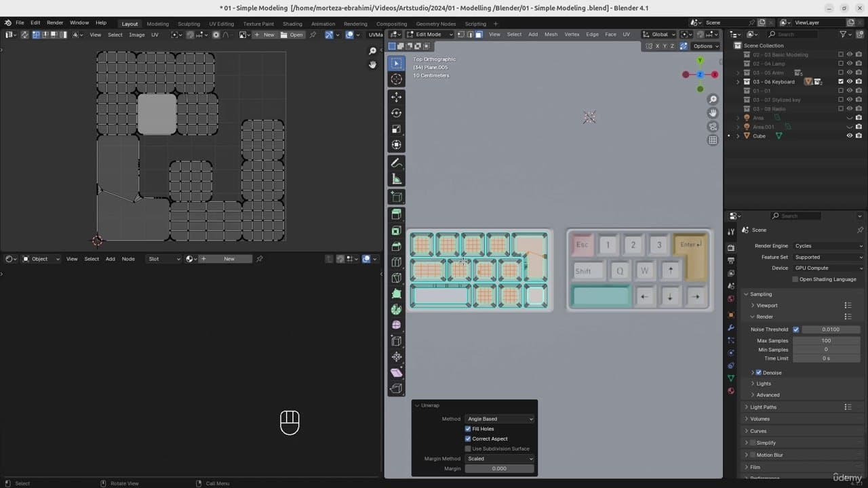Switch to the Shading workspace tab
Screen dimensions: 868x488
point(292,24)
